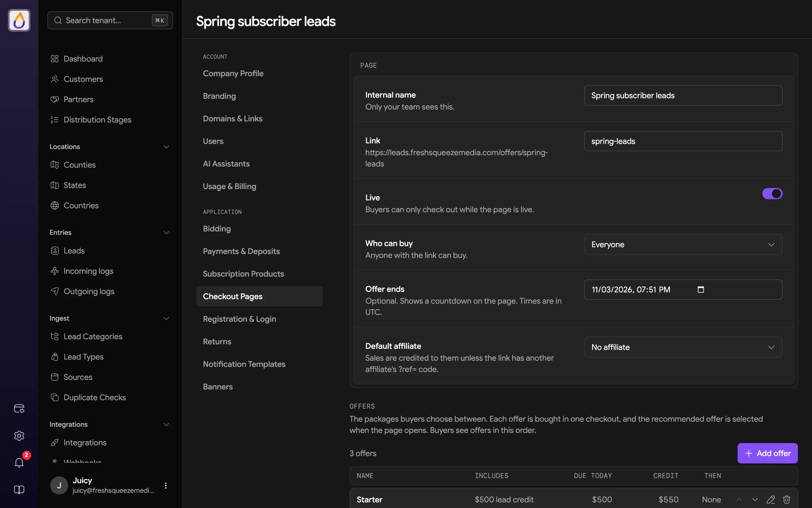Open settings gear in left rail

(x=19, y=436)
